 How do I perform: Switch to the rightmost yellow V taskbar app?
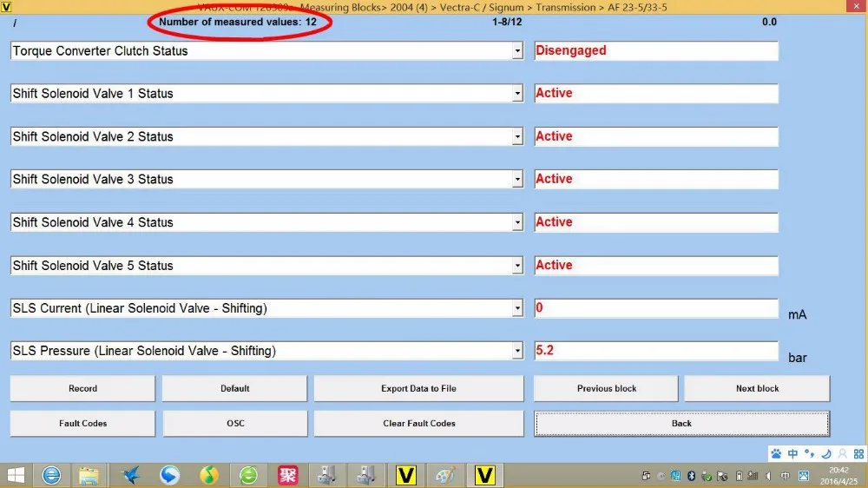tap(484, 475)
